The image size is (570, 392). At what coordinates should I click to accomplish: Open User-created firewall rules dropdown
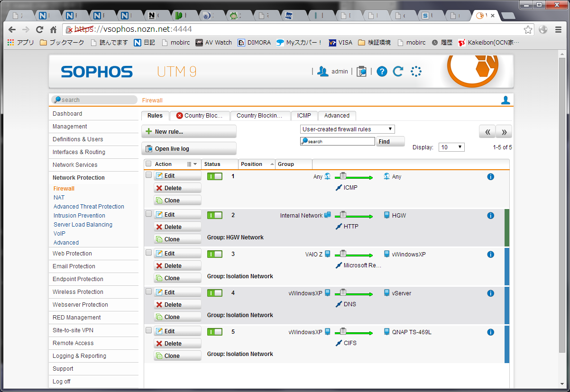point(347,129)
